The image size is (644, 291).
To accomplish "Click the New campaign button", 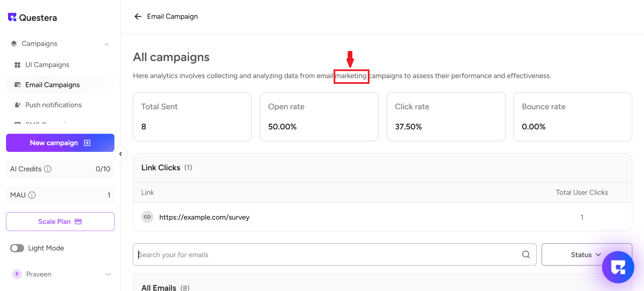I will pos(60,143).
